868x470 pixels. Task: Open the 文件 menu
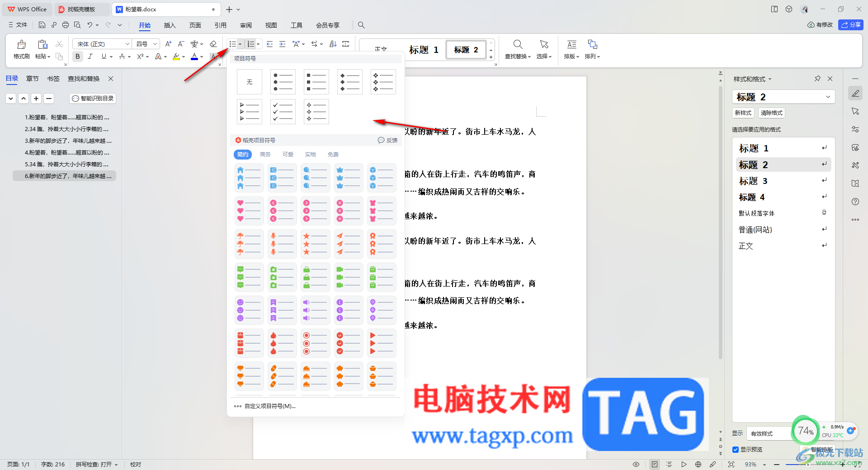(x=18, y=25)
